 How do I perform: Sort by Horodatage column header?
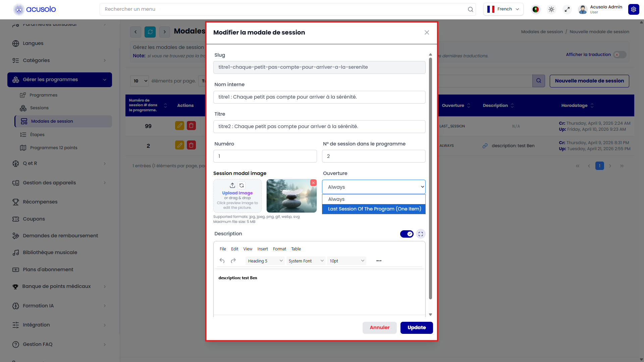point(577,106)
